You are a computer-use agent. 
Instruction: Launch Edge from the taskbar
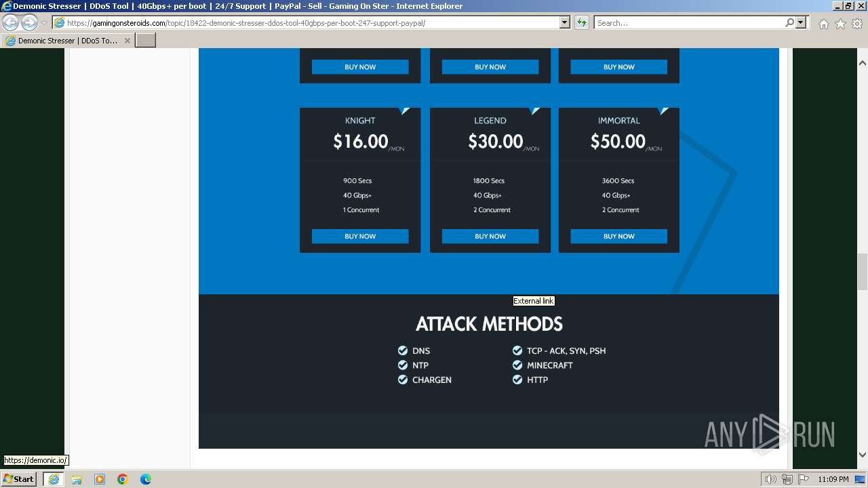click(146, 479)
